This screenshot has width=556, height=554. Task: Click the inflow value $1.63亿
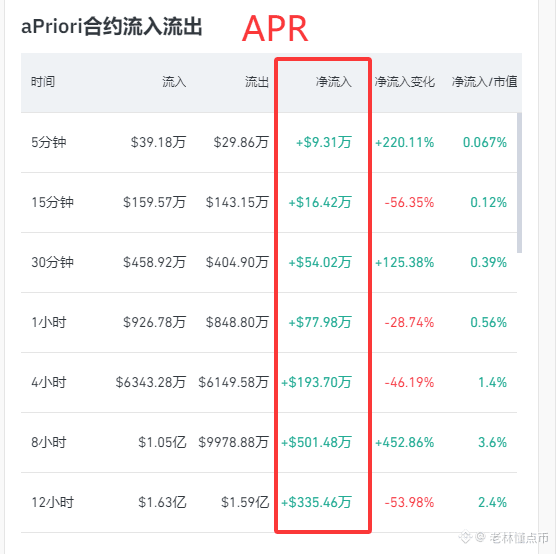[162, 502]
